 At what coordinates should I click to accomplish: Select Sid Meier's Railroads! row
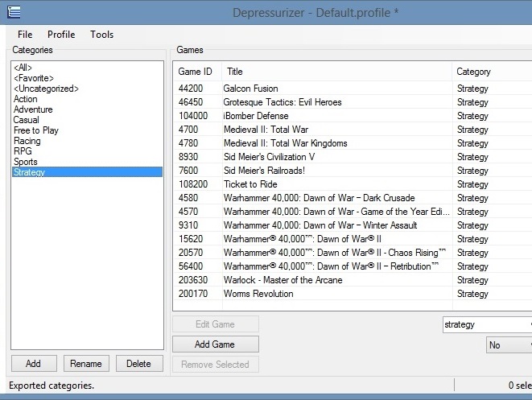pyautogui.click(x=353, y=171)
